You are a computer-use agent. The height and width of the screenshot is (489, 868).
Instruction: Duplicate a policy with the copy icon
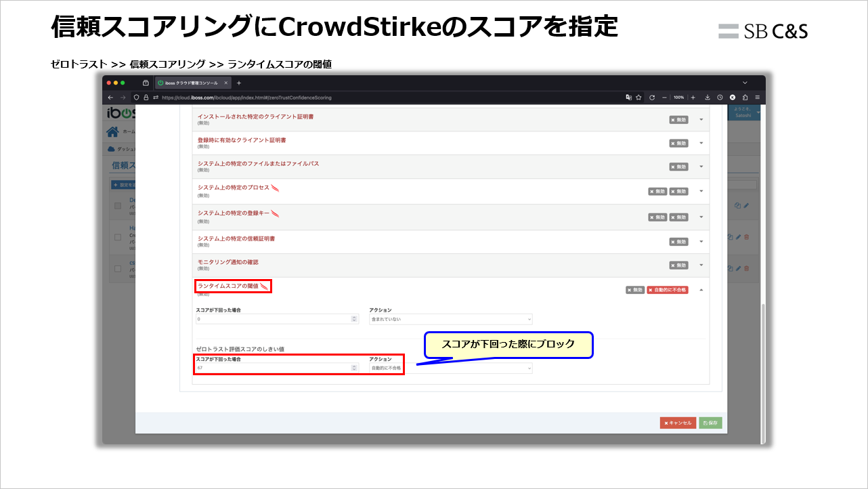[x=730, y=237]
